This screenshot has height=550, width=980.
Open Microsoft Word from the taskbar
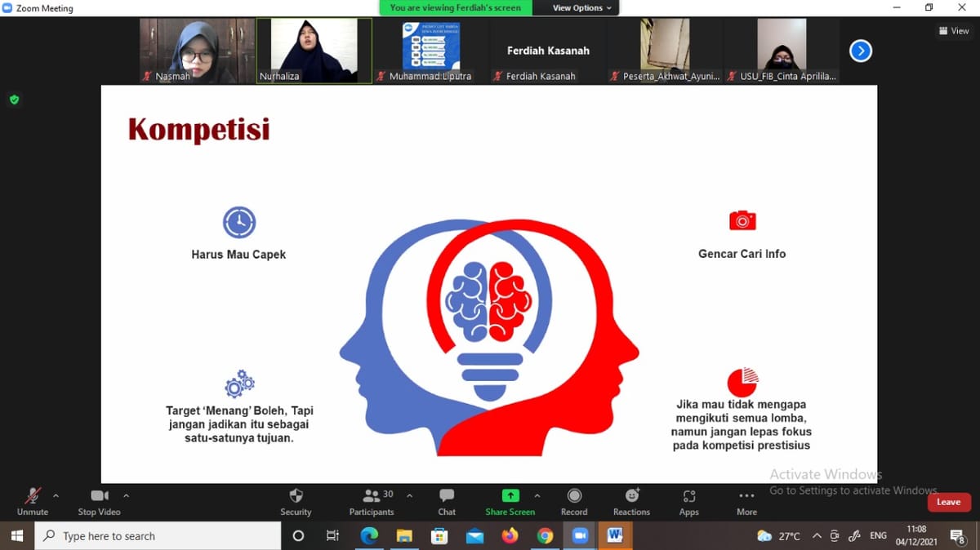pos(615,536)
